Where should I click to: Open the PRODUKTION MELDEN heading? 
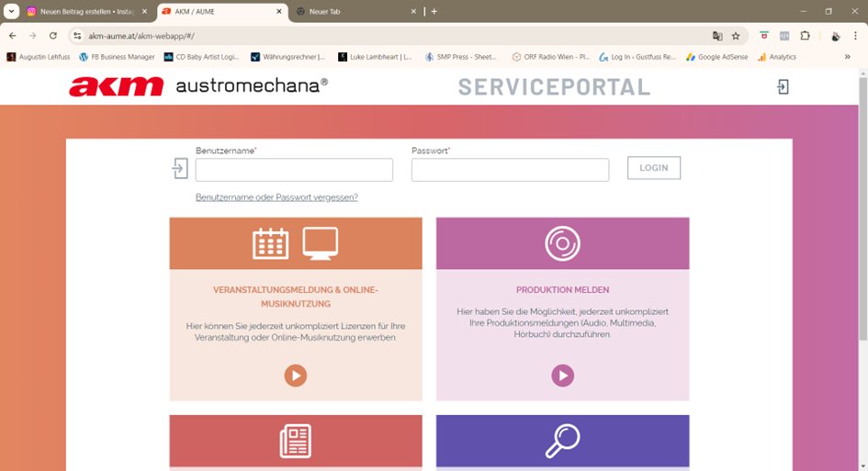click(x=562, y=290)
